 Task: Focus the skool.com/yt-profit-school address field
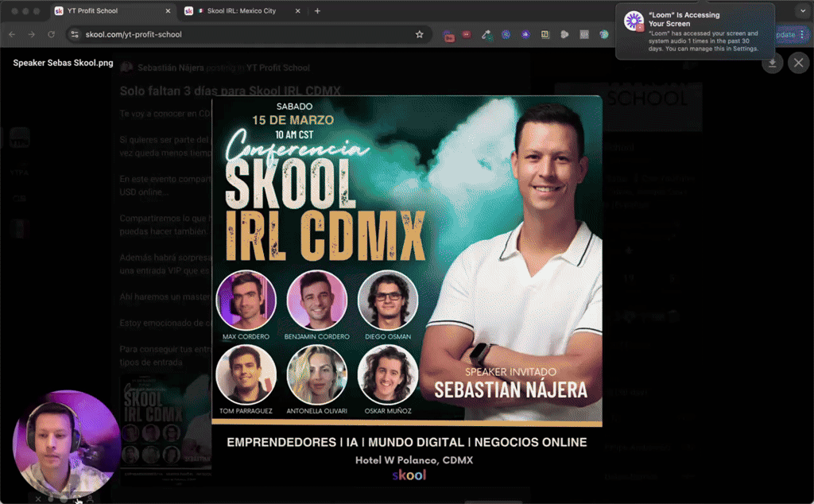coord(248,34)
